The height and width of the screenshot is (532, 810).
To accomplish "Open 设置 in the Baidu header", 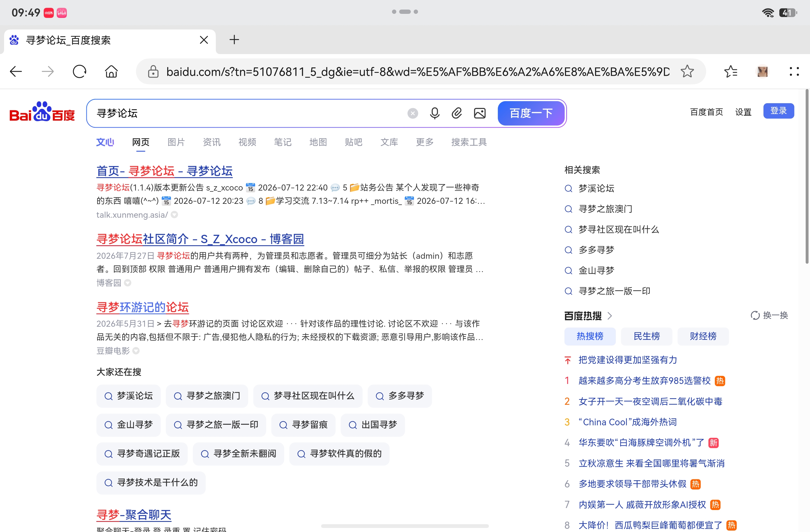I will click(743, 112).
